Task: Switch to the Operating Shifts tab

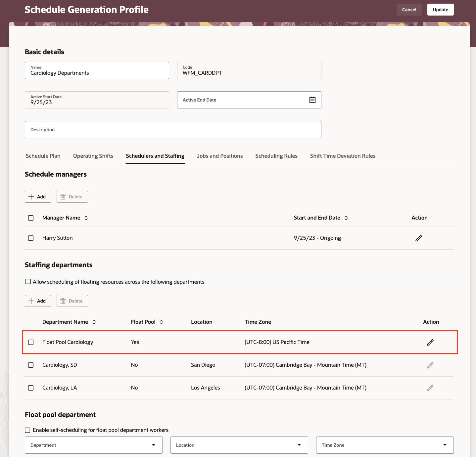Action: [93, 156]
